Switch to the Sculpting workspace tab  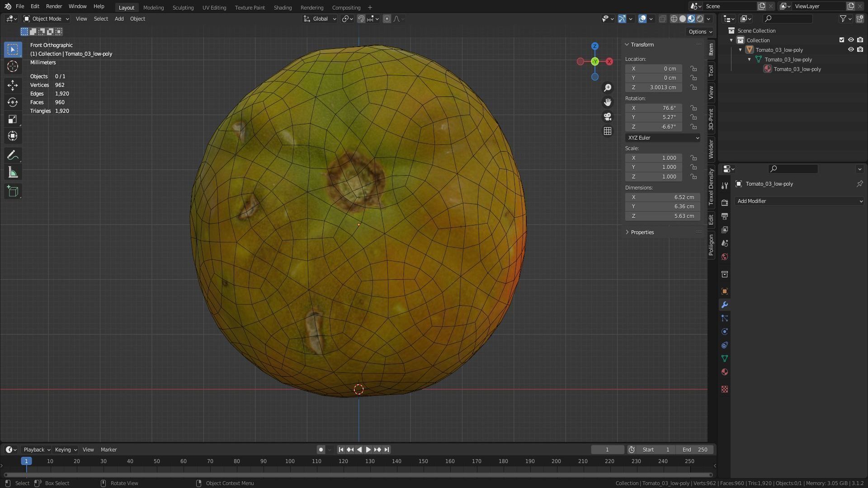(x=183, y=8)
